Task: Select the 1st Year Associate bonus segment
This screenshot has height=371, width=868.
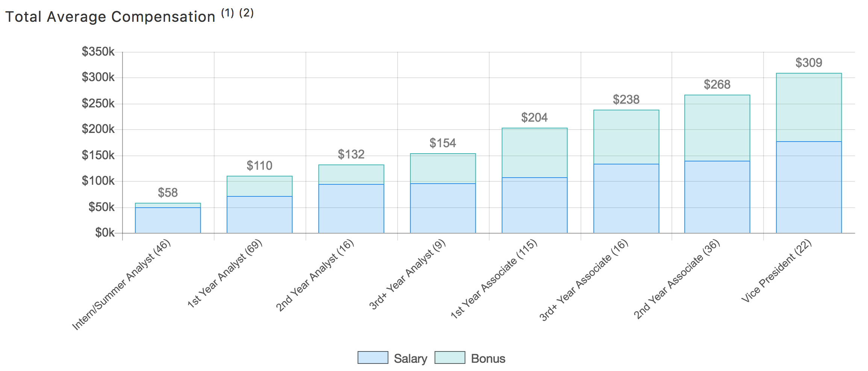Action: point(534,153)
